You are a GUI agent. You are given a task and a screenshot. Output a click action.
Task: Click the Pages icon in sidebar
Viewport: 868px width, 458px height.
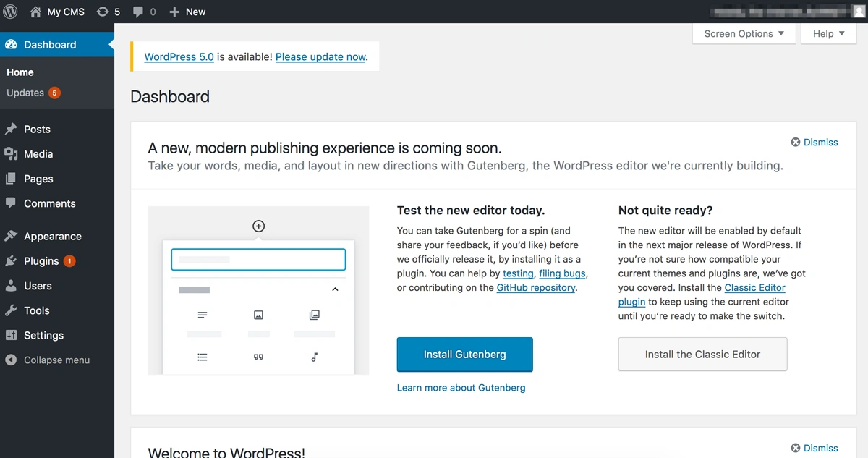coord(11,179)
